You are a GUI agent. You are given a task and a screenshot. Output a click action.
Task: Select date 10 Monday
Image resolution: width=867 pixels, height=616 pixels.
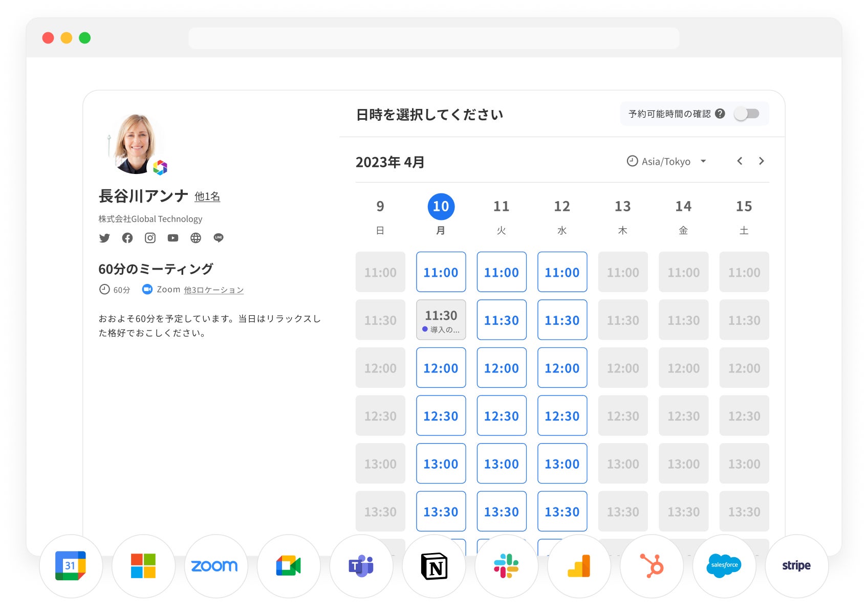(x=441, y=207)
